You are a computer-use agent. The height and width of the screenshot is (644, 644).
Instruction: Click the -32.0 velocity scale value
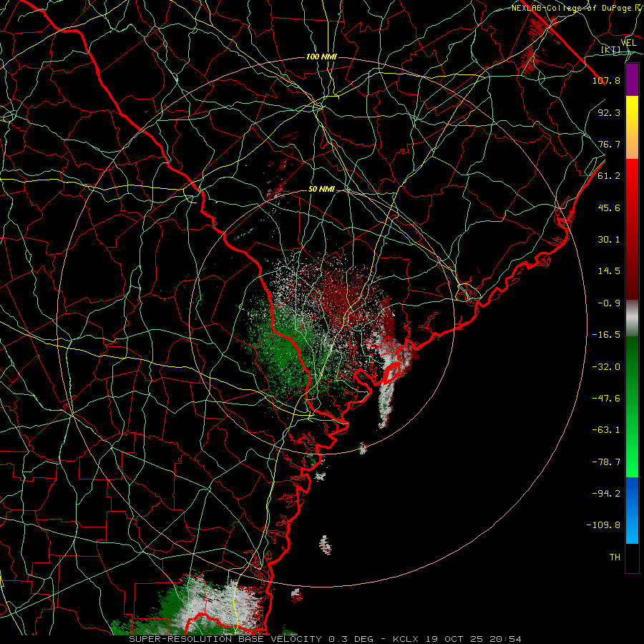[606, 367]
